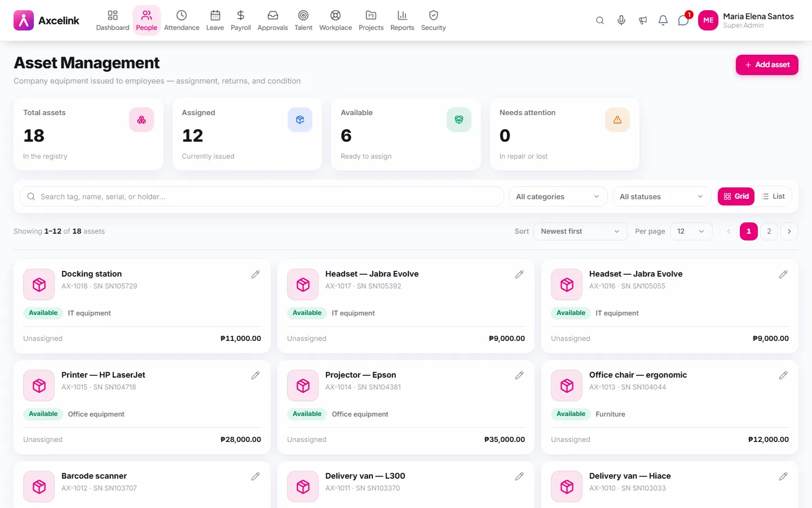Edit the Barcode scanner asset
The height and width of the screenshot is (508, 812).
255,476
